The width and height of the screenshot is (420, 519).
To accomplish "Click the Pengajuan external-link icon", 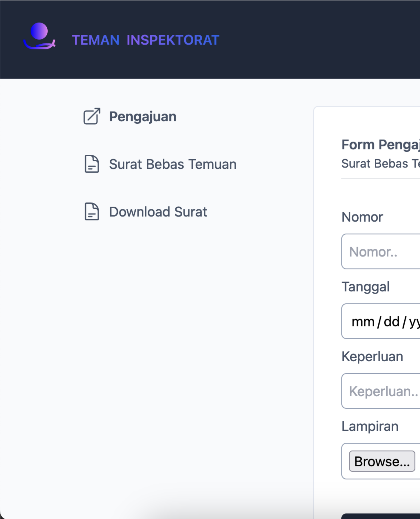I will tap(92, 116).
